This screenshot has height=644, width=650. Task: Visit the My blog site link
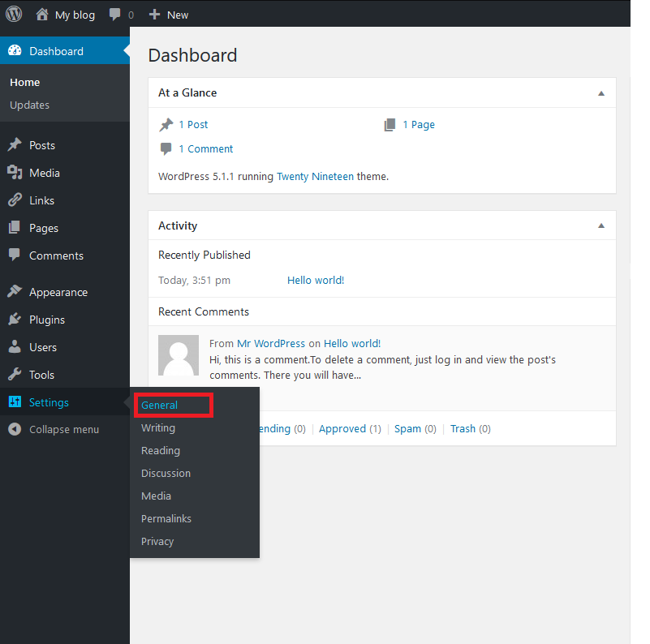pos(75,15)
